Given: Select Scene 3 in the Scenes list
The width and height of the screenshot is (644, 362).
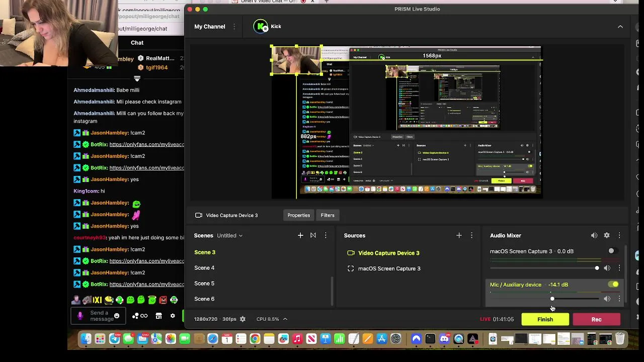Looking at the screenshot, I should click(205, 252).
